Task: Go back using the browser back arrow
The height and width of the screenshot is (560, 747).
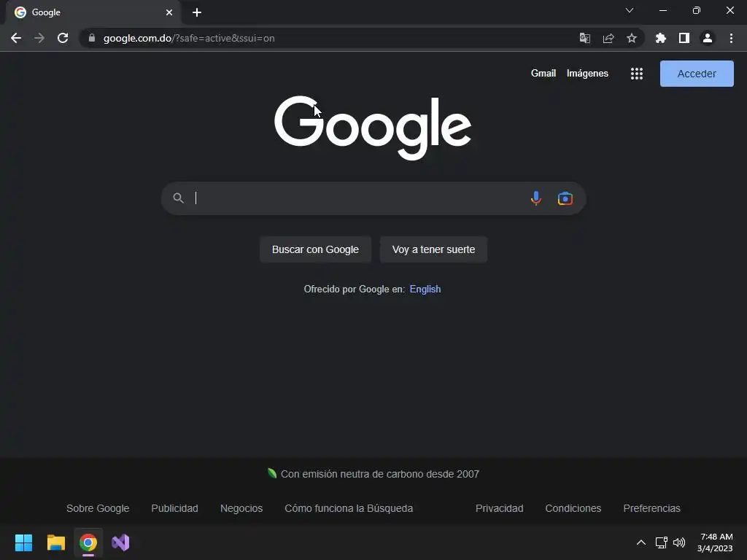Action: [x=16, y=38]
